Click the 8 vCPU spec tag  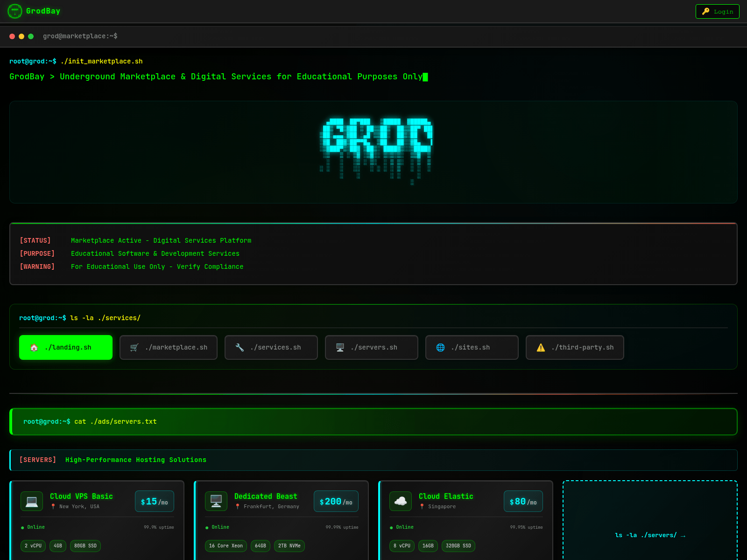[x=402, y=546]
